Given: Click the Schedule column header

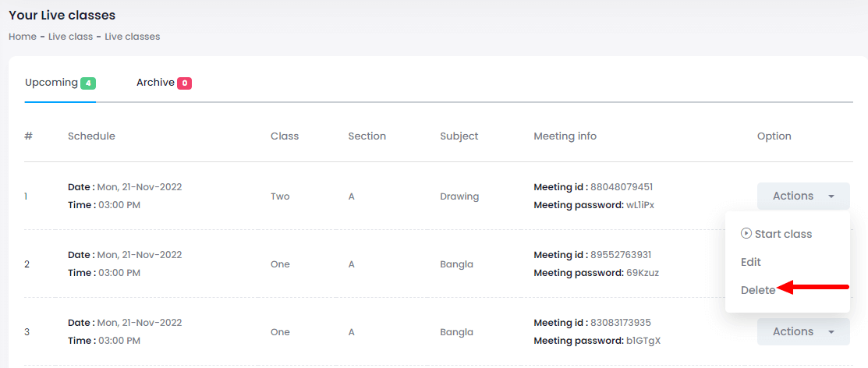Looking at the screenshot, I should [x=91, y=136].
